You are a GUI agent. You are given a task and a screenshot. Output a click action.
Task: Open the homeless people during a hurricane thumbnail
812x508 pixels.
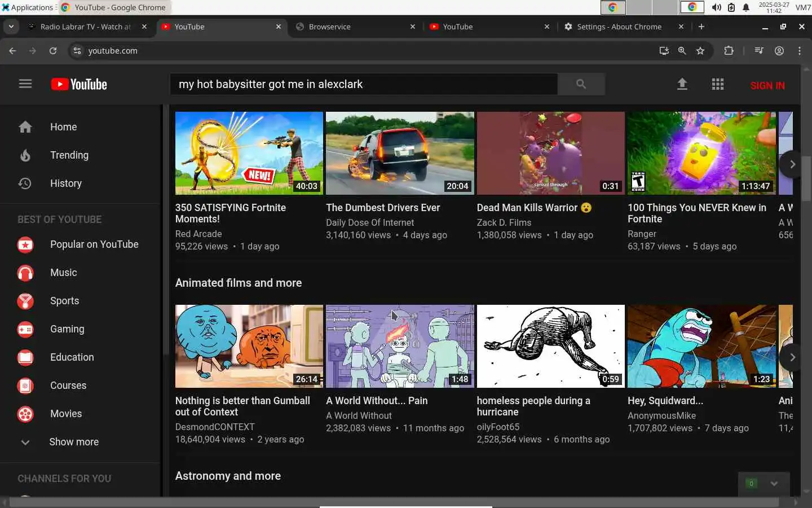pyautogui.click(x=551, y=346)
